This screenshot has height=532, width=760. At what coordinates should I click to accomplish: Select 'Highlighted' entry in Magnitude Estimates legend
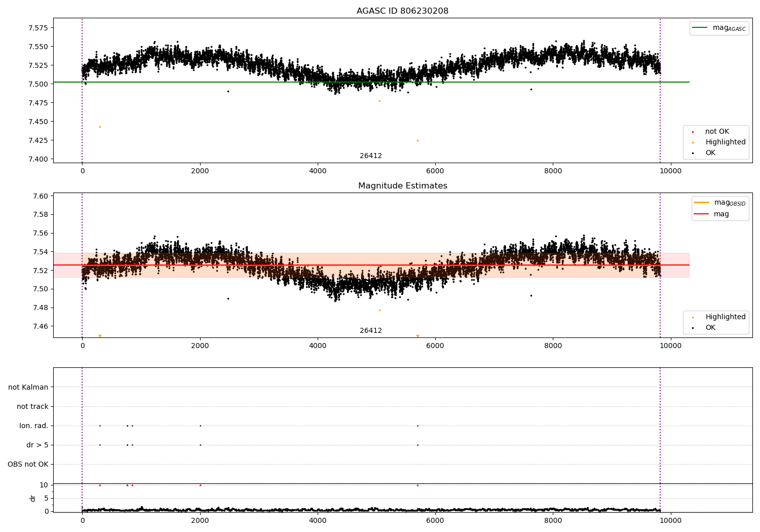(725, 317)
